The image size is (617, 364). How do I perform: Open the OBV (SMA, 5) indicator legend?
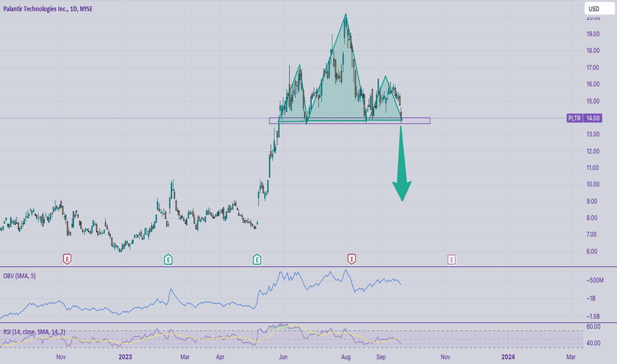20,276
